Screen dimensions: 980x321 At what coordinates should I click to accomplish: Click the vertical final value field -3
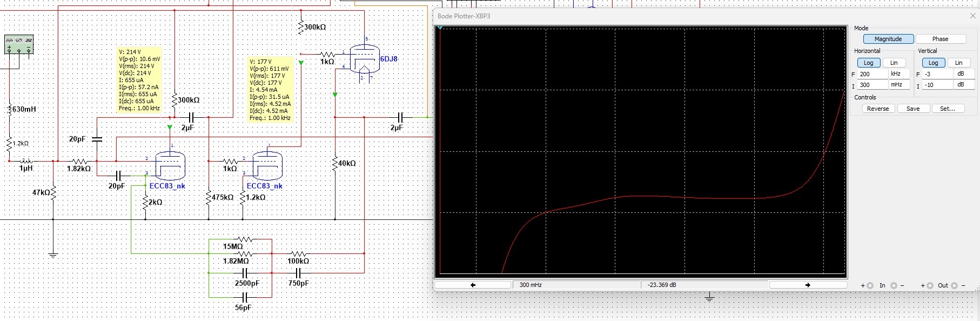[938, 74]
